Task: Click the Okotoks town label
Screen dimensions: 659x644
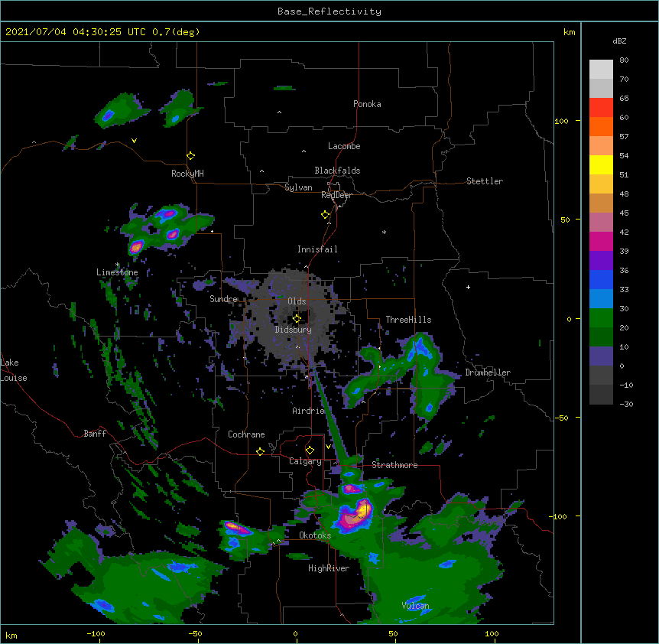Action: 315,535
